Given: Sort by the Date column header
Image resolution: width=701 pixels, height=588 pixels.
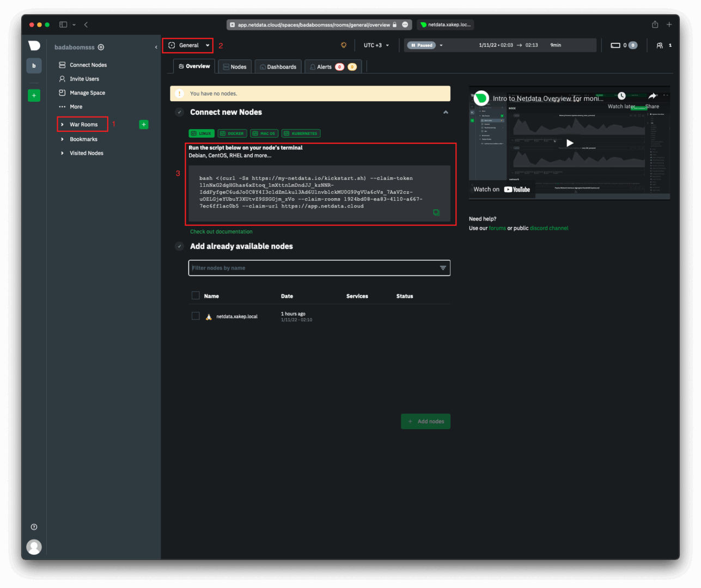Looking at the screenshot, I should point(287,296).
